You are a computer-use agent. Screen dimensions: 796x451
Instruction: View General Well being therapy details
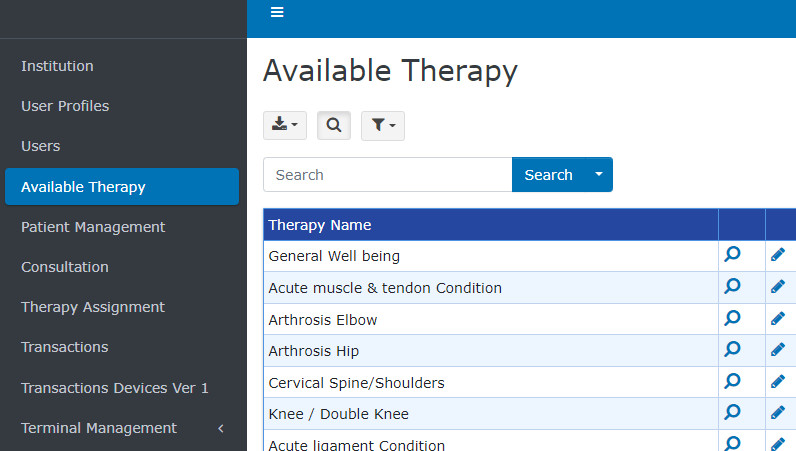pyautogui.click(x=732, y=255)
